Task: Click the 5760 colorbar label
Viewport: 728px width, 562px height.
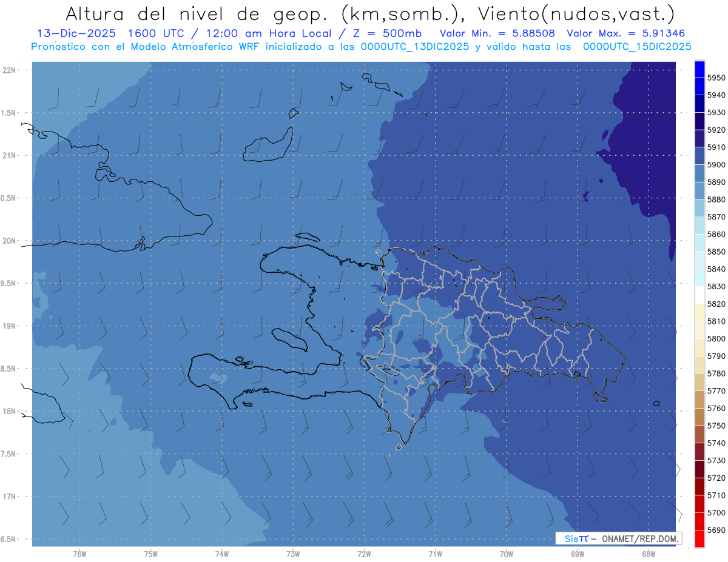Action: [x=716, y=408]
